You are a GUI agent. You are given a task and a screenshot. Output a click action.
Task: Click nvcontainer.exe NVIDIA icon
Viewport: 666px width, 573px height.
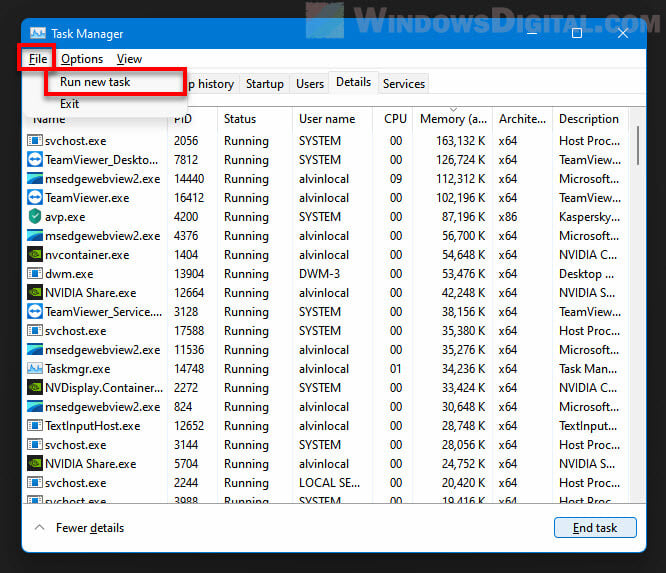click(35, 254)
